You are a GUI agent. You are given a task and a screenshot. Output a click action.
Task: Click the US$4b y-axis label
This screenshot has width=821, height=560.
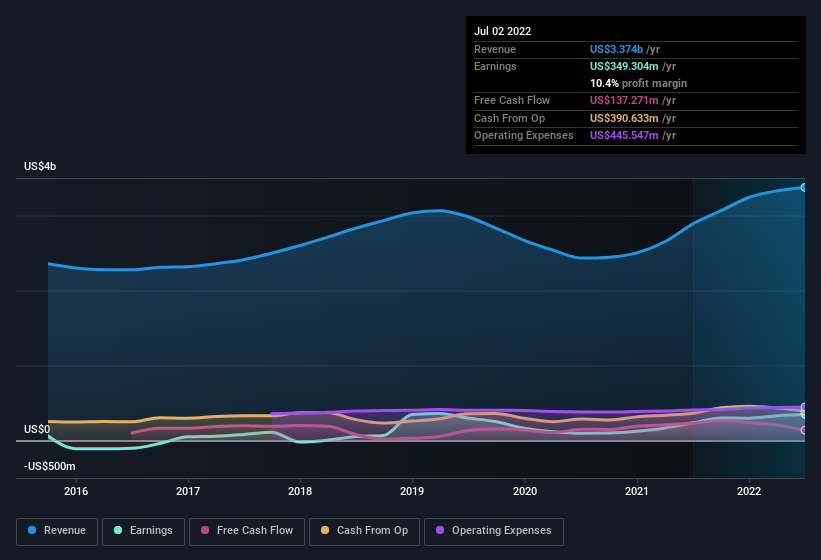tap(40, 166)
